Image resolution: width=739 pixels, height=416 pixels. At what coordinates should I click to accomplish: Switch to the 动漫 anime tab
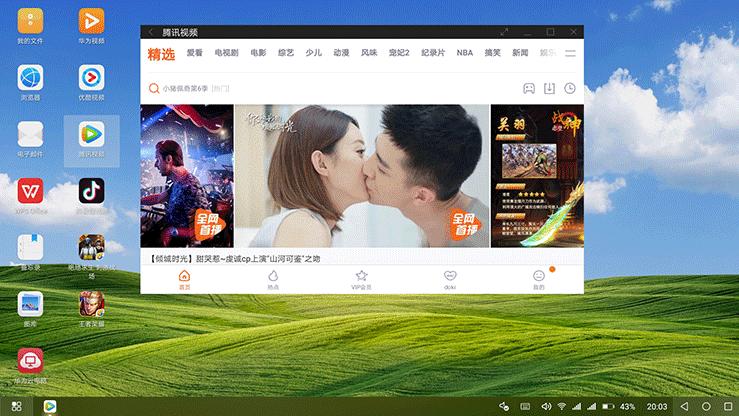[x=341, y=53]
